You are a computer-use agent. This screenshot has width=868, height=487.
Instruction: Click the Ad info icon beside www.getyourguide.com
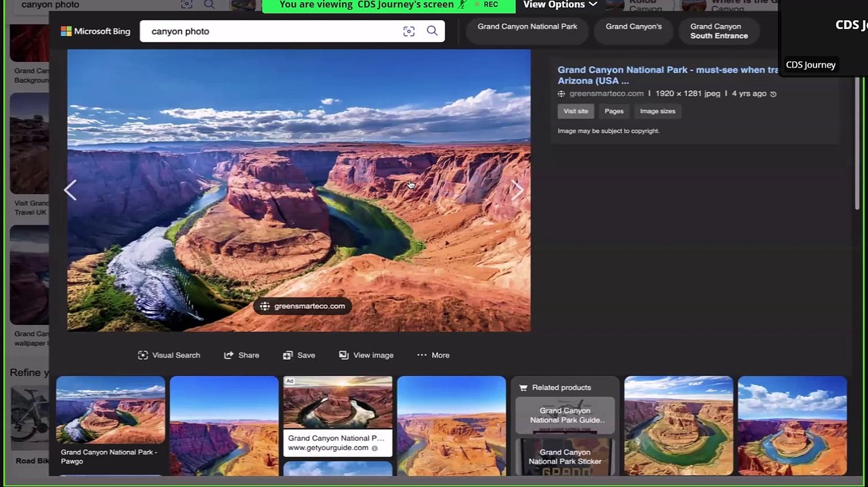point(374,448)
